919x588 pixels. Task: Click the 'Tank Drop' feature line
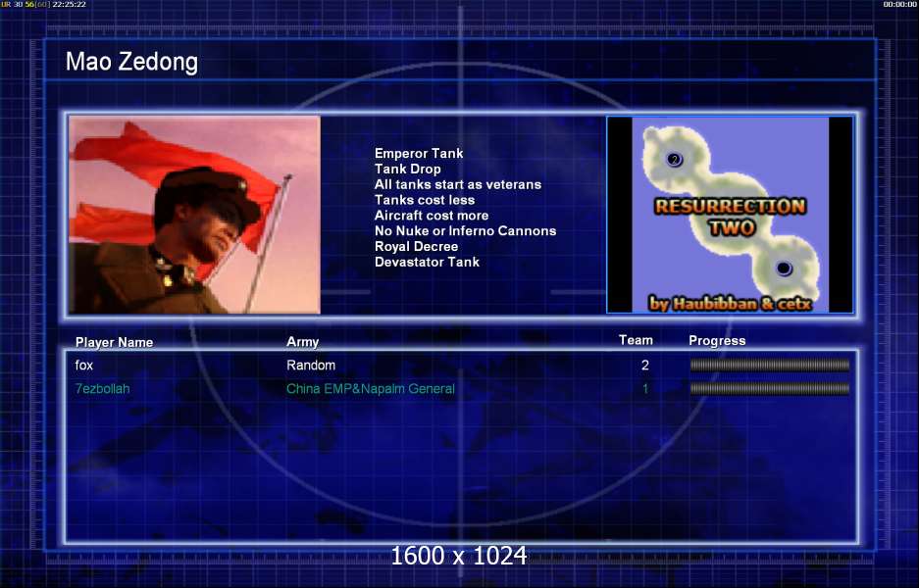coord(407,169)
